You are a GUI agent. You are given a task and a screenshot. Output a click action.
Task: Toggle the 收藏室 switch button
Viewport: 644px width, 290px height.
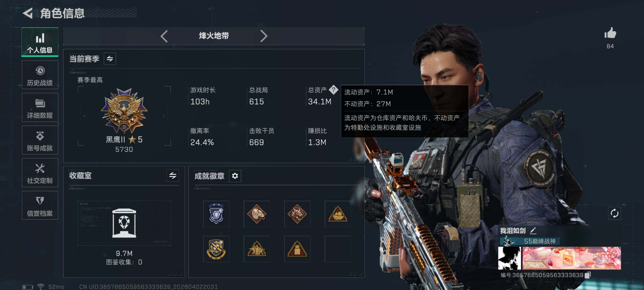(x=172, y=175)
